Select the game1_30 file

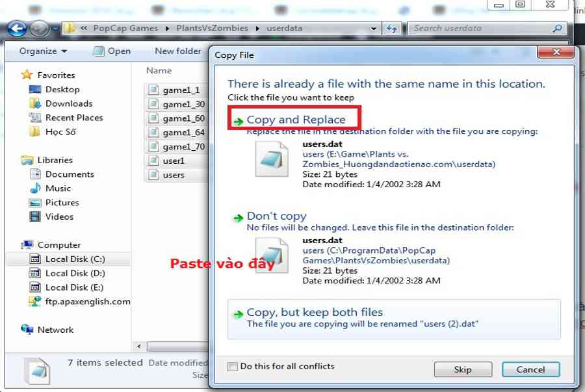[176, 104]
